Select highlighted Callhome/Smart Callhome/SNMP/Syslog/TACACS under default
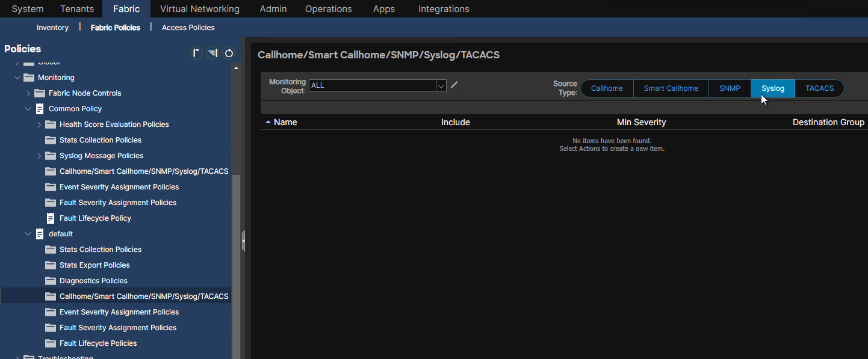 [x=144, y=296]
